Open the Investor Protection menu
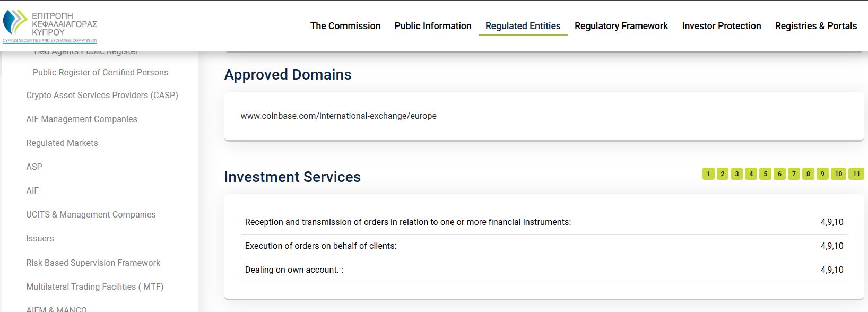The height and width of the screenshot is (312, 868). 721,25
